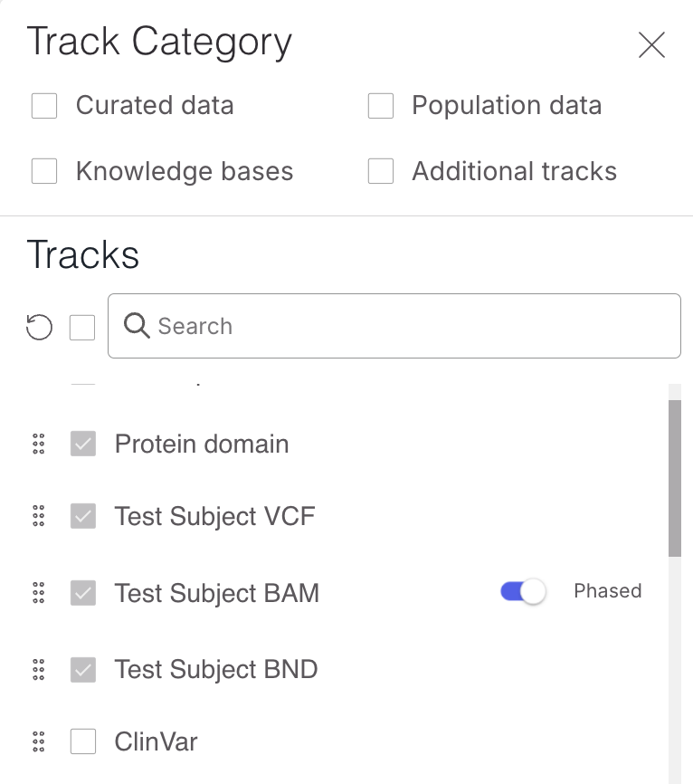Image resolution: width=693 pixels, height=784 pixels.
Task: Select the Additional tracks checkbox
Action: (x=381, y=171)
